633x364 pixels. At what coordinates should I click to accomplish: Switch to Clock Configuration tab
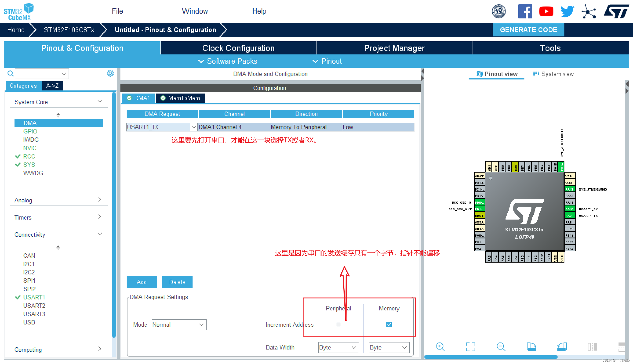(x=238, y=48)
